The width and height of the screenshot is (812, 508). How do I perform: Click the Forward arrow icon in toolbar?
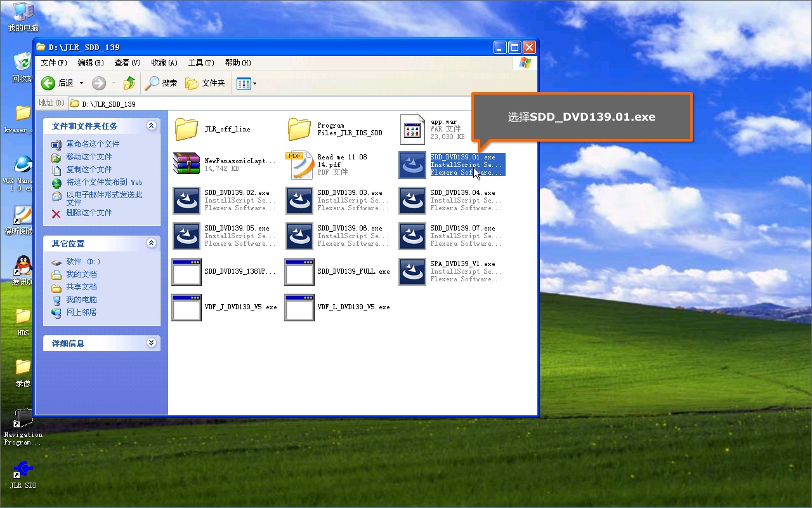tap(99, 83)
